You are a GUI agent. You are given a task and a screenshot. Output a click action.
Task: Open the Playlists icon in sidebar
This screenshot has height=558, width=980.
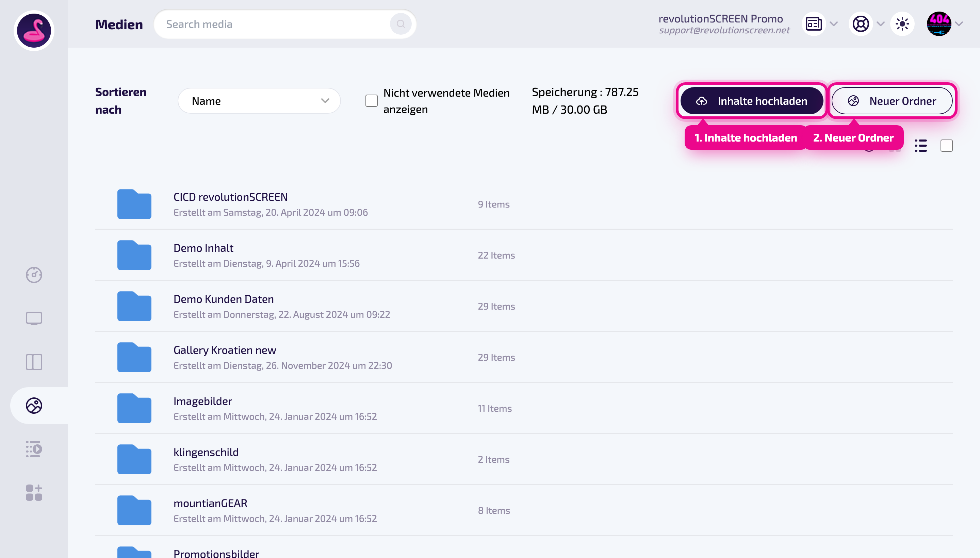point(34,449)
